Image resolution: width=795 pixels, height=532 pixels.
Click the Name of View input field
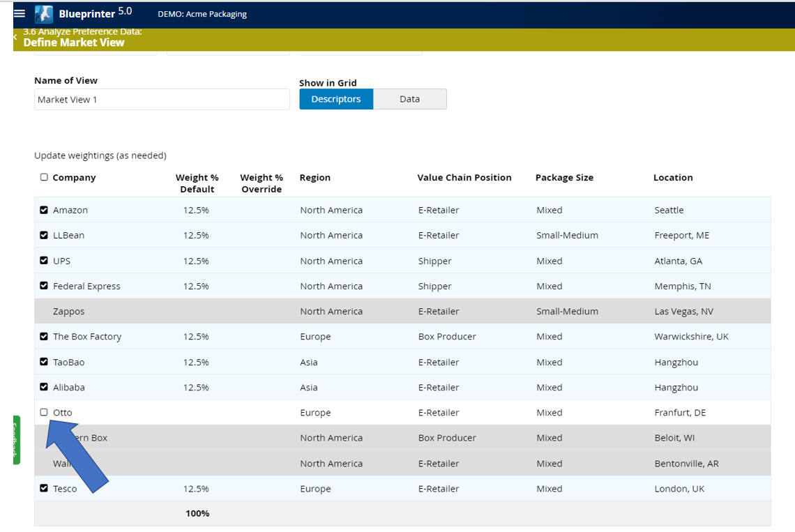point(162,100)
